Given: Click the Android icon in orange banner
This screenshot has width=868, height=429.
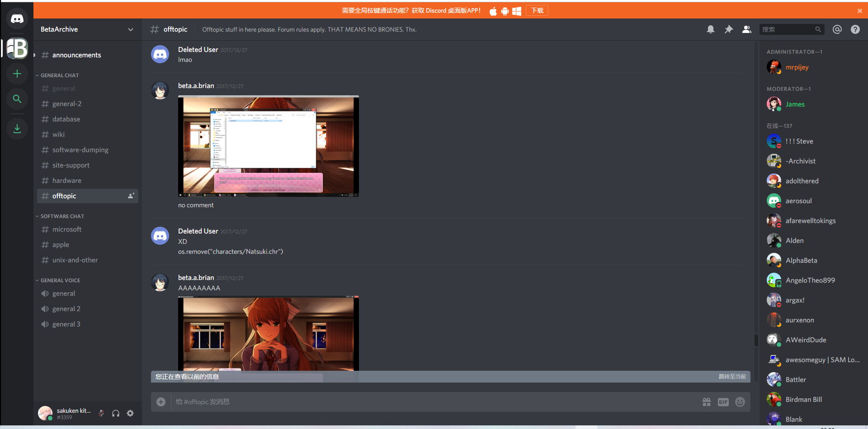Looking at the screenshot, I should [505, 11].
